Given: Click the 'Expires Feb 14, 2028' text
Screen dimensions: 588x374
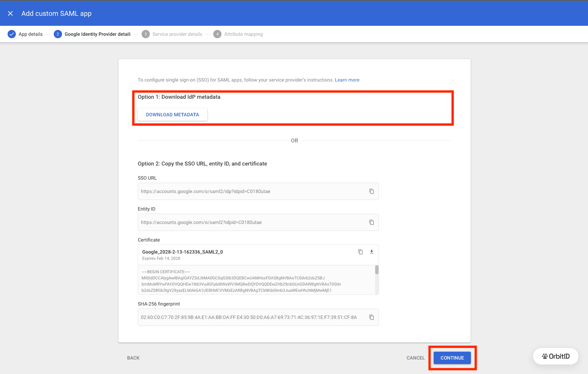Looking at the screenshot, I should 161,258.
